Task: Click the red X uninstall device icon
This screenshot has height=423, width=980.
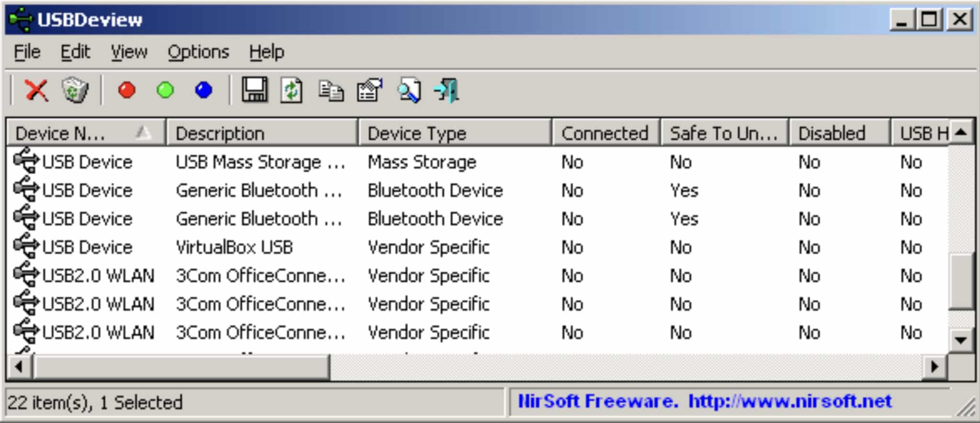Action: coord(36,90)
